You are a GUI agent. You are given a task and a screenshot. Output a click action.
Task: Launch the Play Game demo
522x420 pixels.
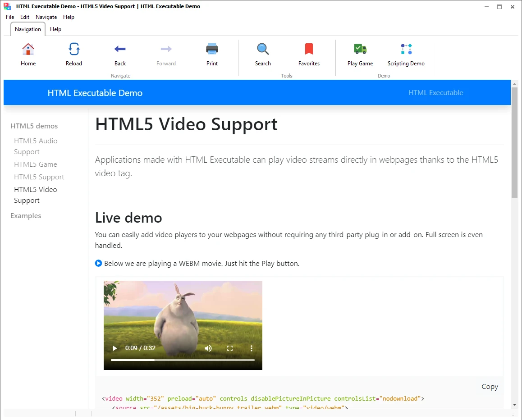click(360, 50)
